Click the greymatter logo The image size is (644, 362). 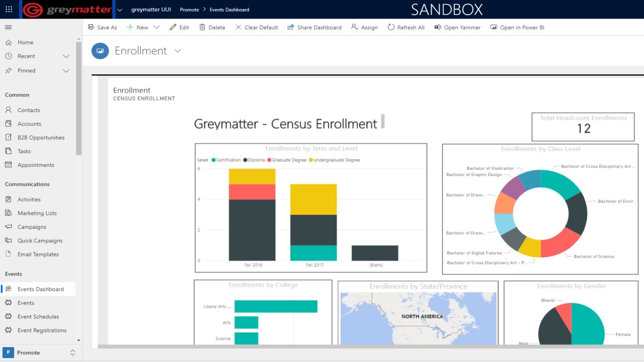pyautogui.click(x=67, y=10)
